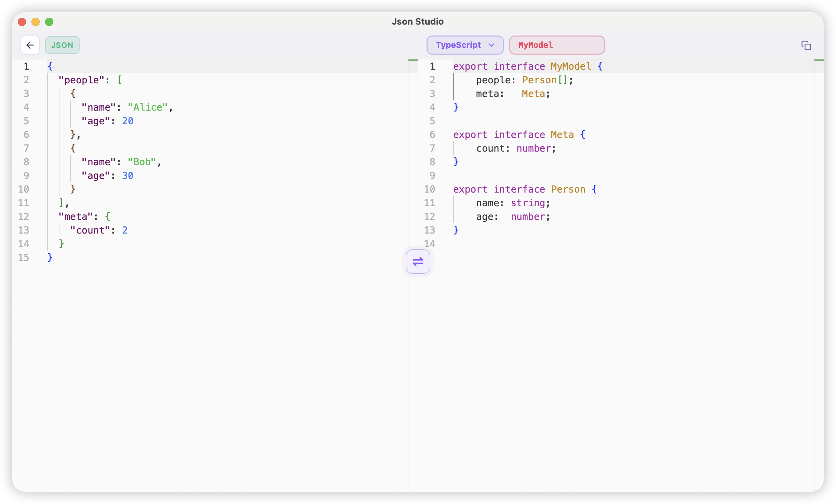This screenshot has height=504, width=836.
Task: Select the green JSON label icon
Action: click(x=62, y=45)
